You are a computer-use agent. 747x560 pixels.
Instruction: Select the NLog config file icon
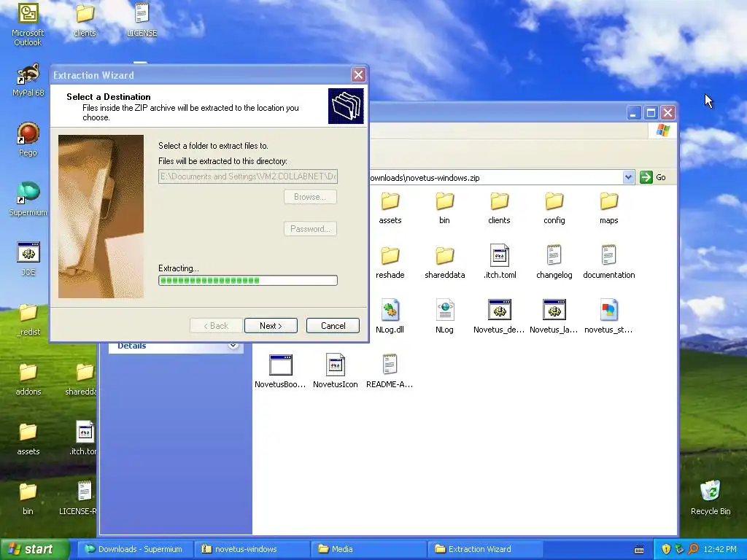444,316
